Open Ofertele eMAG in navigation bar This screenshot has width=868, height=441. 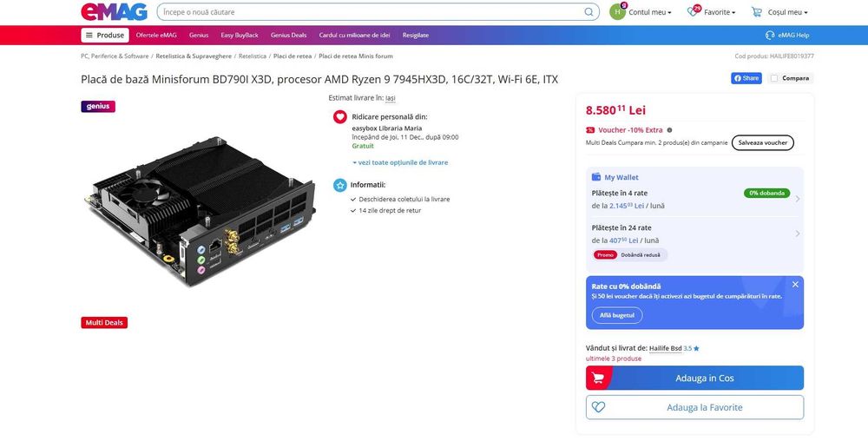(x=156, y=35)
